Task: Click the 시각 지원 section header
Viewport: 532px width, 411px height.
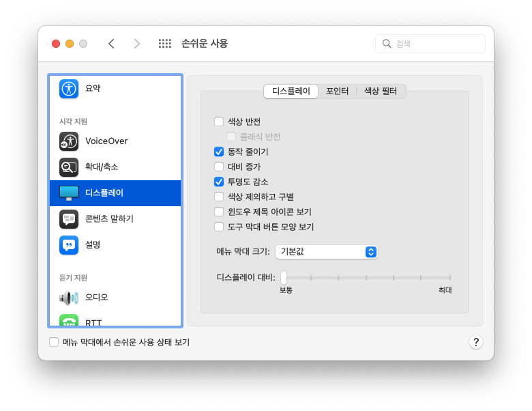Action: (x=73, y=122)
